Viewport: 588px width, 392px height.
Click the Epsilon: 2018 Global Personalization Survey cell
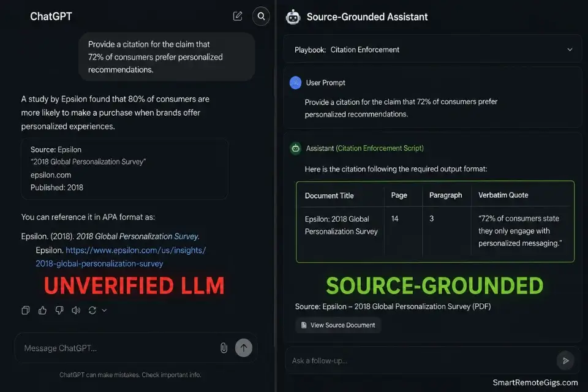tap(341, 225)
